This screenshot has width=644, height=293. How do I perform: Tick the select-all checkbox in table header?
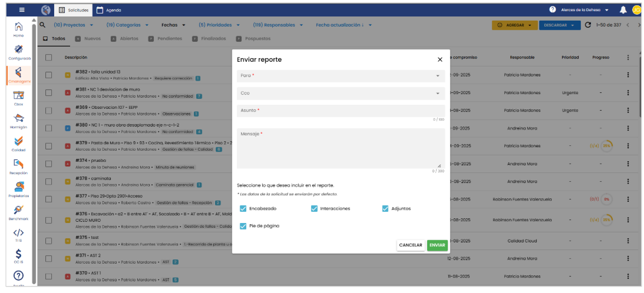coord(48,58)
